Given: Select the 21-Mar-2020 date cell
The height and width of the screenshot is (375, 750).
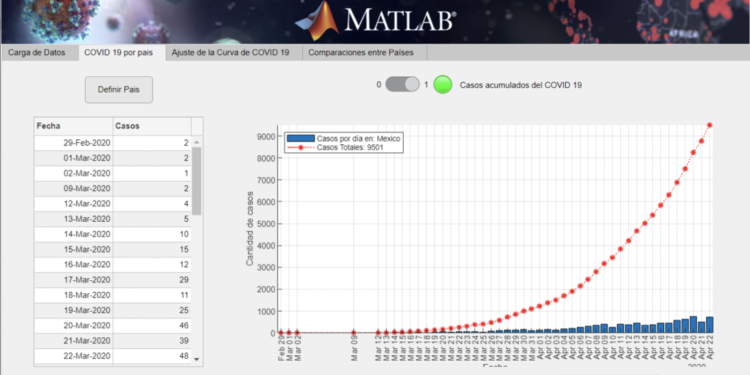Looking at the screenshot, I should pyautogui.click(x=74, y=341).
